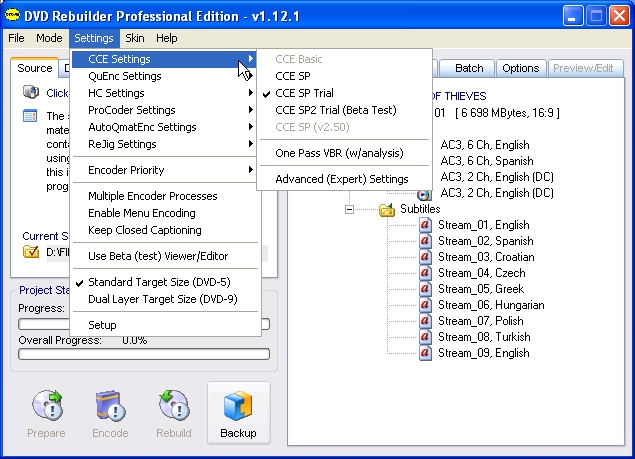Expand the AutoQmatEnc Settings submenu
Viewport: 635px width, 459px height.
(x=164, y=127)
